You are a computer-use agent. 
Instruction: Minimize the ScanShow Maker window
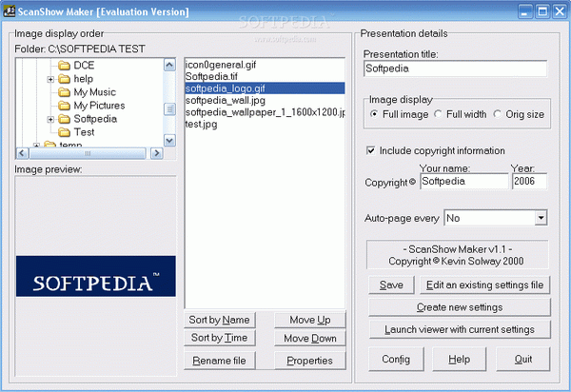[x=524, y=11]
